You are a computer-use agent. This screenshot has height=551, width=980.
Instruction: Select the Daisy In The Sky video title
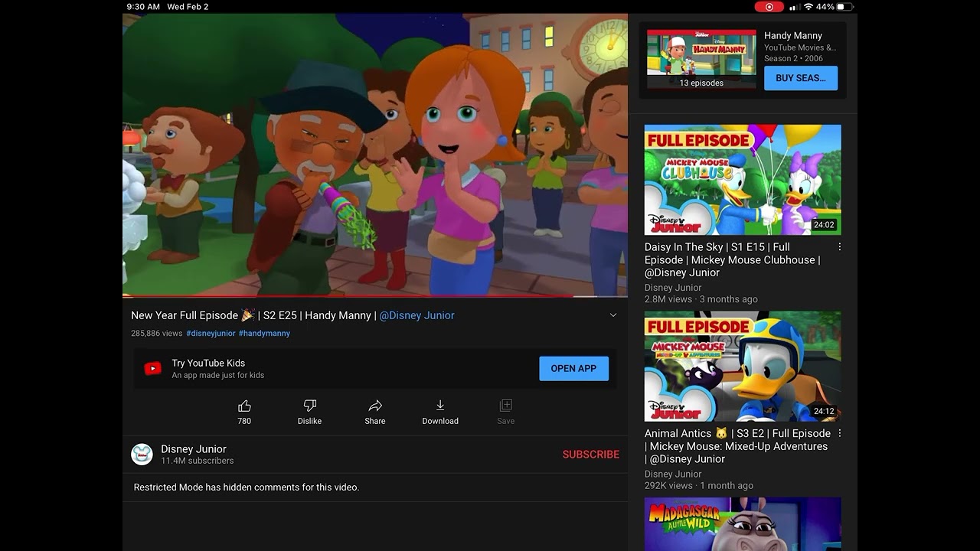(733, 260)
